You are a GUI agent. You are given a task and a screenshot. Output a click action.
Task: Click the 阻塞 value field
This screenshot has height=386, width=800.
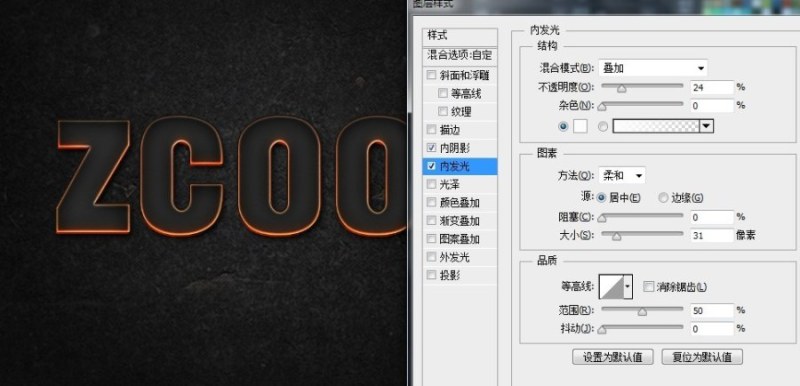(712, 217)
